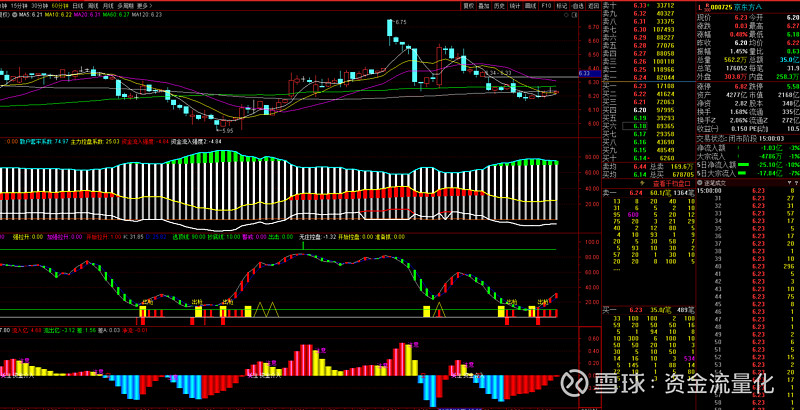Click the 600 order in 卖一 queue
The height and width of the screenshot is (410, 800).
[633, 215]
